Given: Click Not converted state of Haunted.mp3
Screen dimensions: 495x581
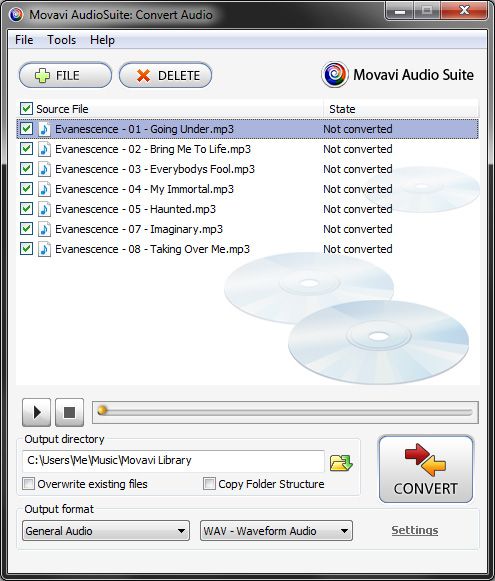Looking at the screenshot, I should coord(358,209).
